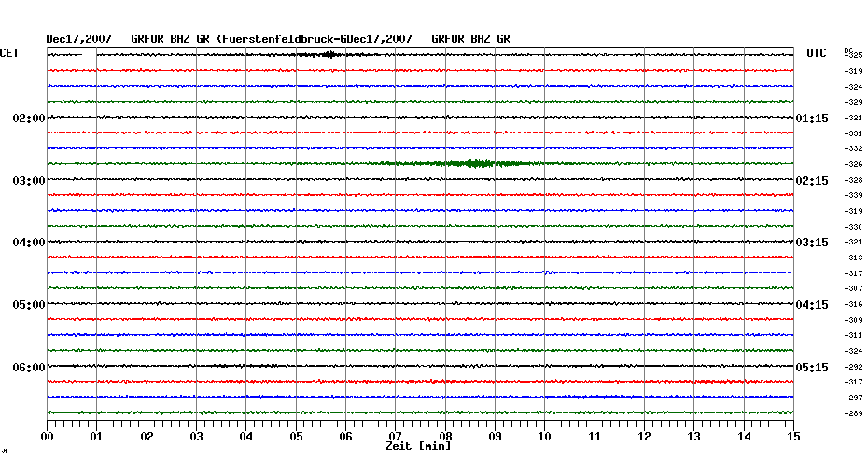The height and width of the screenshot is (461, 868).
Task: Click minute 12 on the time axis
Action: 644,437
